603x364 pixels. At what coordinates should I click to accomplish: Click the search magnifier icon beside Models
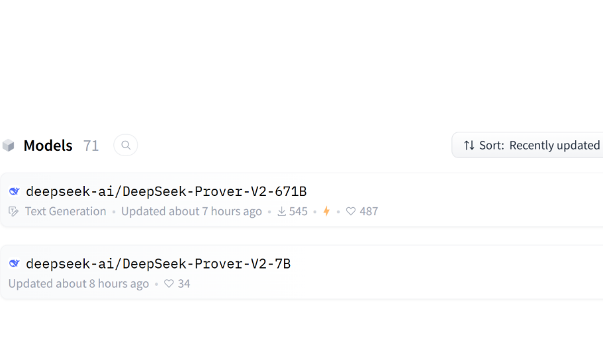tap(126, 145)
